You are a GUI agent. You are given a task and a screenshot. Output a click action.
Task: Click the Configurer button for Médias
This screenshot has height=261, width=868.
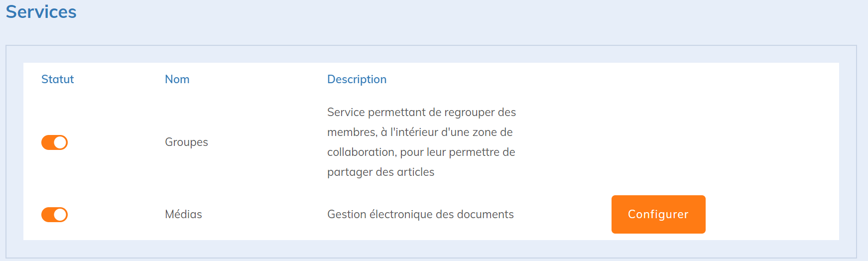(658, 214)
